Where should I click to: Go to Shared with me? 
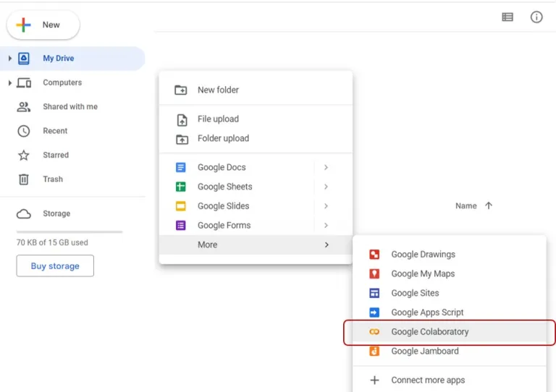(72, 107)
